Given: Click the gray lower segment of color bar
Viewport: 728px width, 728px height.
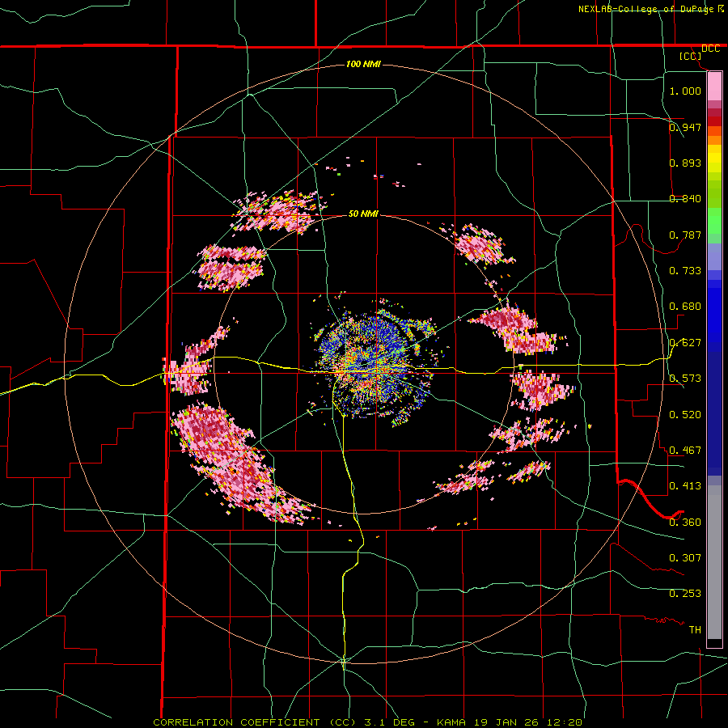Looking at the screenshot, I should pyautogui.click(x=714, y=562).
